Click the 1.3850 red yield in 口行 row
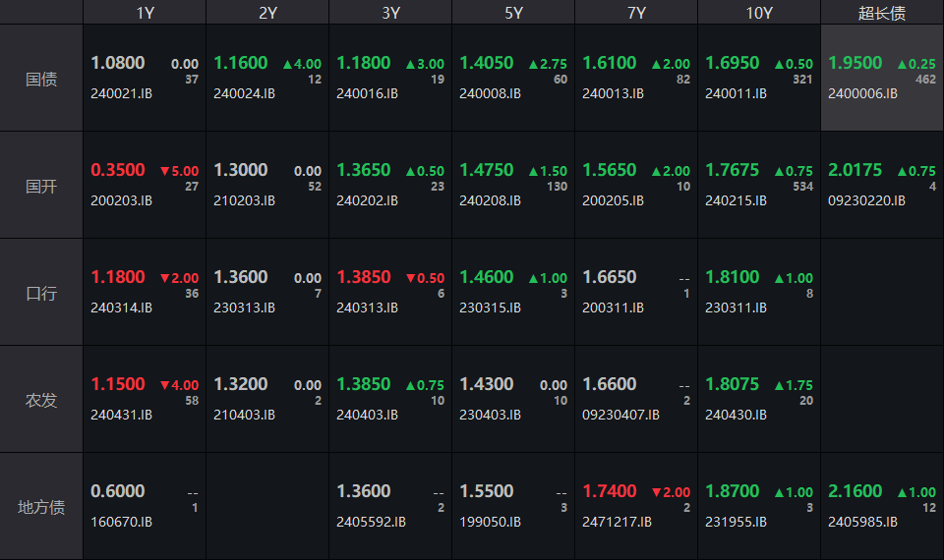944x560 pixels. tap(364, 277)
